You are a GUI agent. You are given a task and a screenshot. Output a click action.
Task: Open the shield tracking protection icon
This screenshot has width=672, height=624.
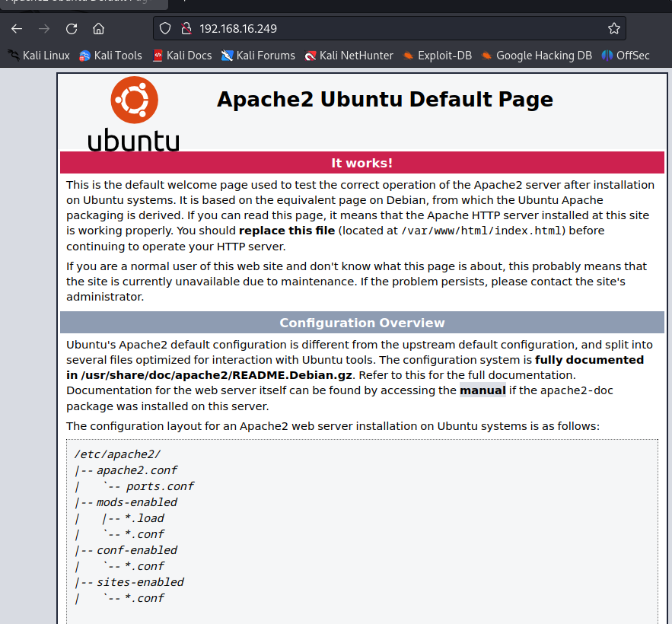165,29
